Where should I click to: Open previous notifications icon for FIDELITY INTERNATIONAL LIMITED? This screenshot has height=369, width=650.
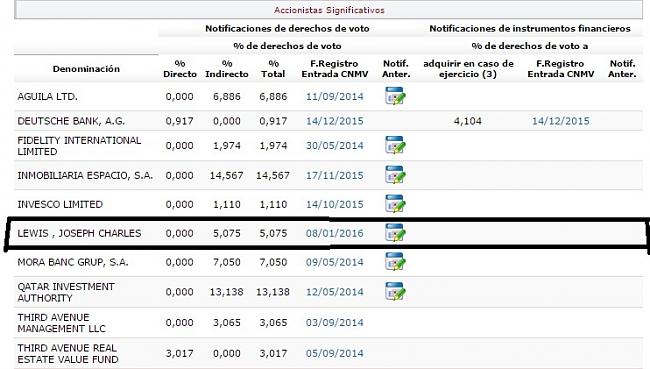point(395,145)
